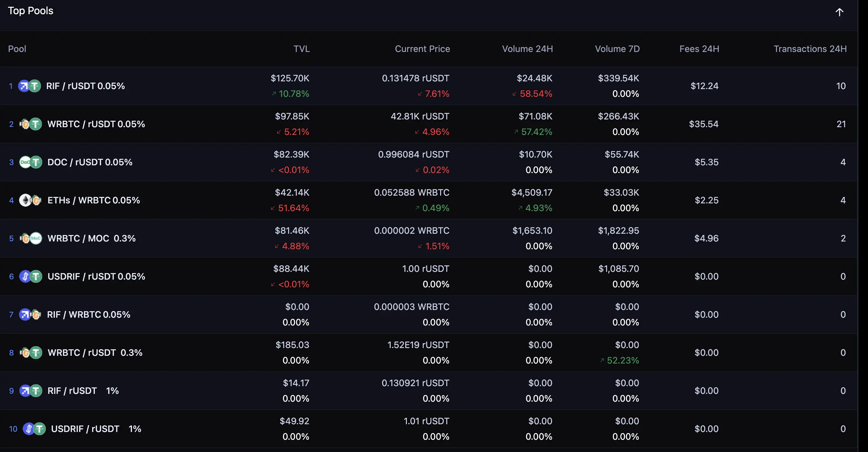Sort by the TVL column header

point(301,49)
